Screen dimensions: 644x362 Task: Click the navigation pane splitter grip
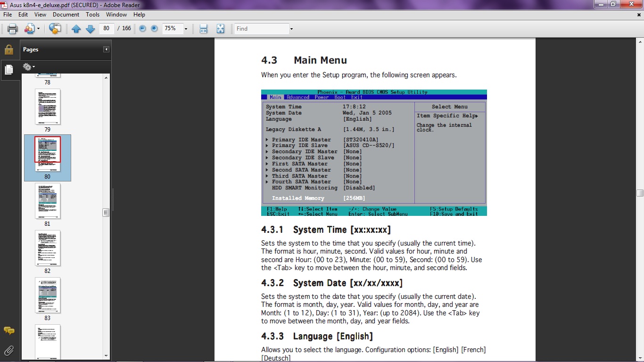[112, 200]
